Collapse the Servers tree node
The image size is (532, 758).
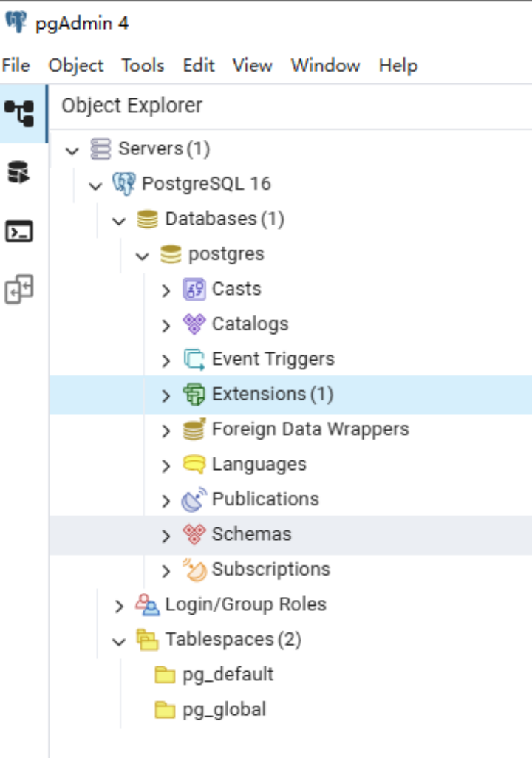[72, 150]
